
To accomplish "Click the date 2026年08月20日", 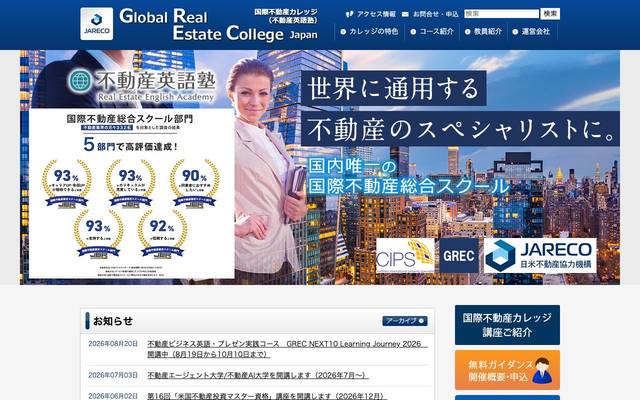I will pos(113,344).
